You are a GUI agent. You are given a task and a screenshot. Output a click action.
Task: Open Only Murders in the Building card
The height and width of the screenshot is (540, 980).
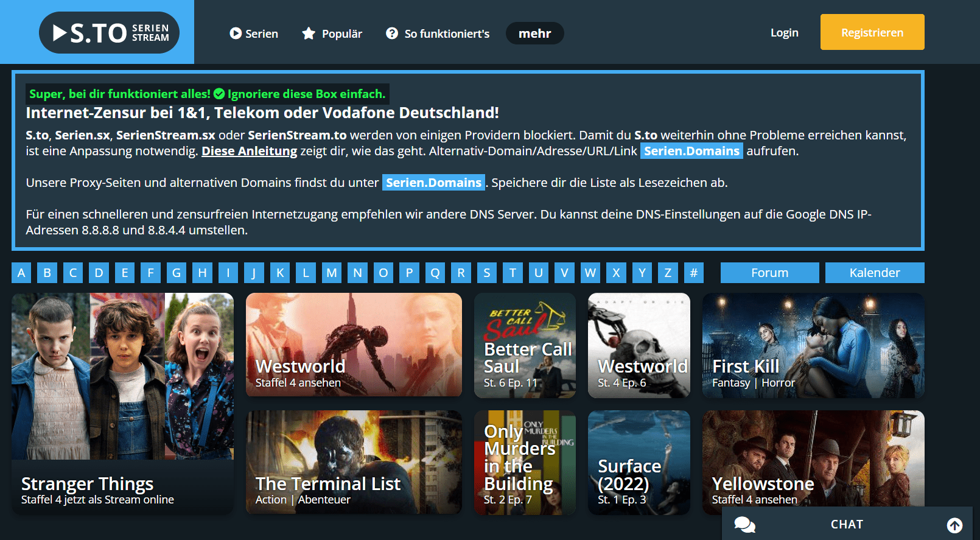(x=525, y=463)
